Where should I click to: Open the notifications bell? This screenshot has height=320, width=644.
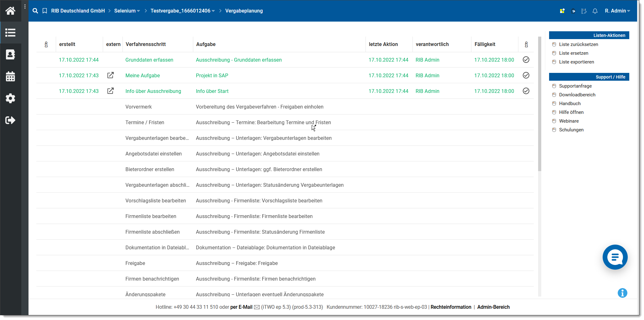click(595, 11)
